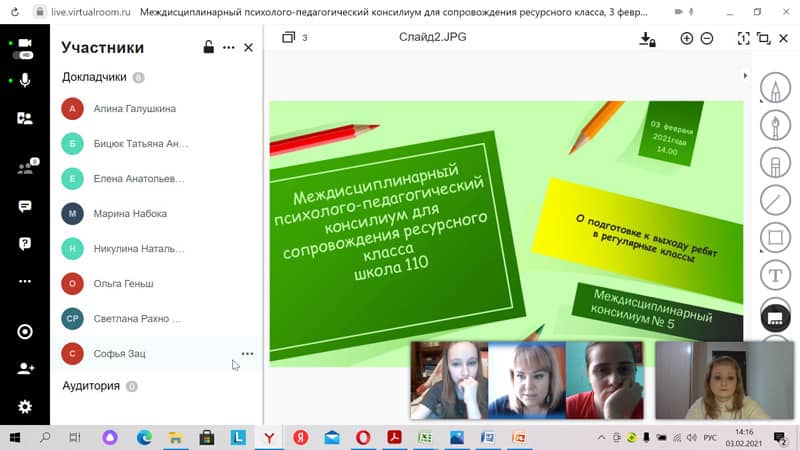Open the chat panel icon
Viewport: 800px width, 450px height.
click(24, 206)
